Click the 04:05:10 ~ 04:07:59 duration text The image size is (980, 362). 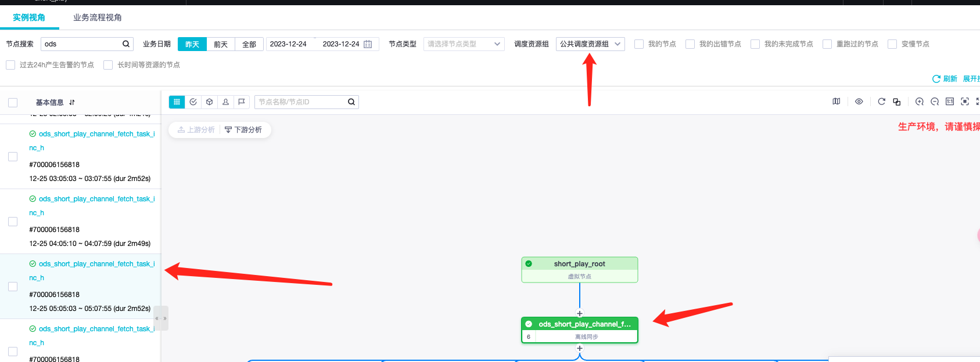tap(90, 244)
